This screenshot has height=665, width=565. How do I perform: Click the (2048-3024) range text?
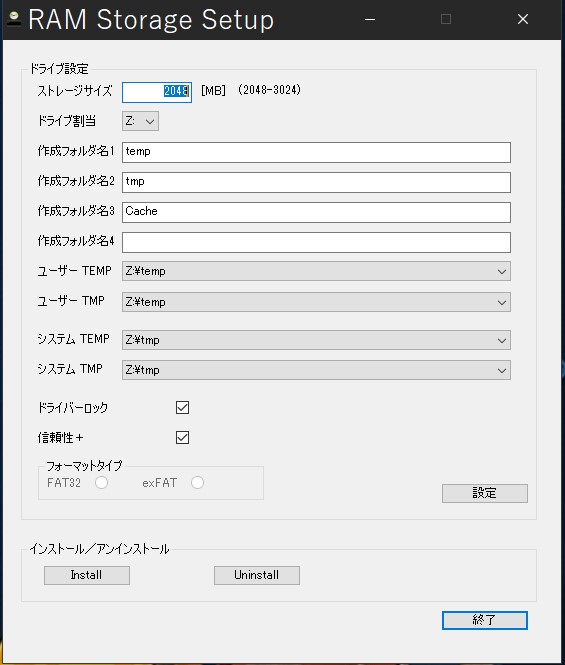pos(269,90)
